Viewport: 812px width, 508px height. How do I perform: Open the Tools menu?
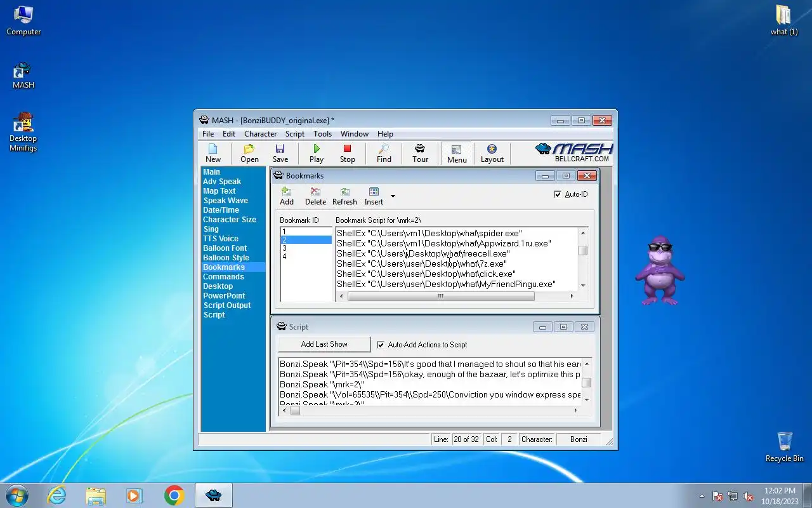322,134
